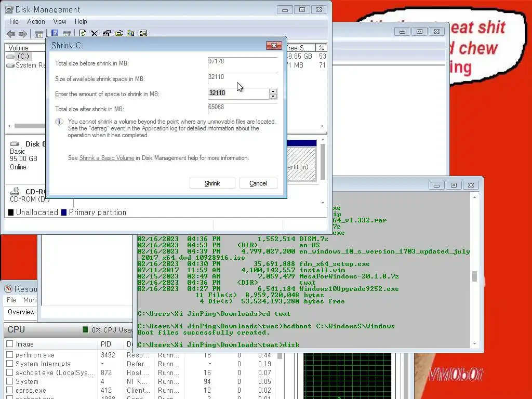Click the '95.00 GB' Disk 0 size label

[23, 158]
